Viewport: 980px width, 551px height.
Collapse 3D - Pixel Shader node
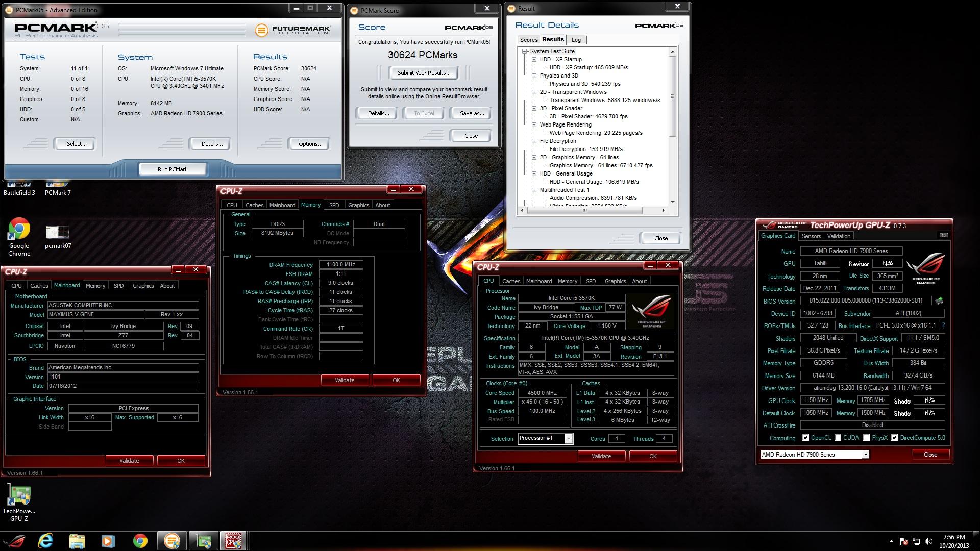point(534,108)
